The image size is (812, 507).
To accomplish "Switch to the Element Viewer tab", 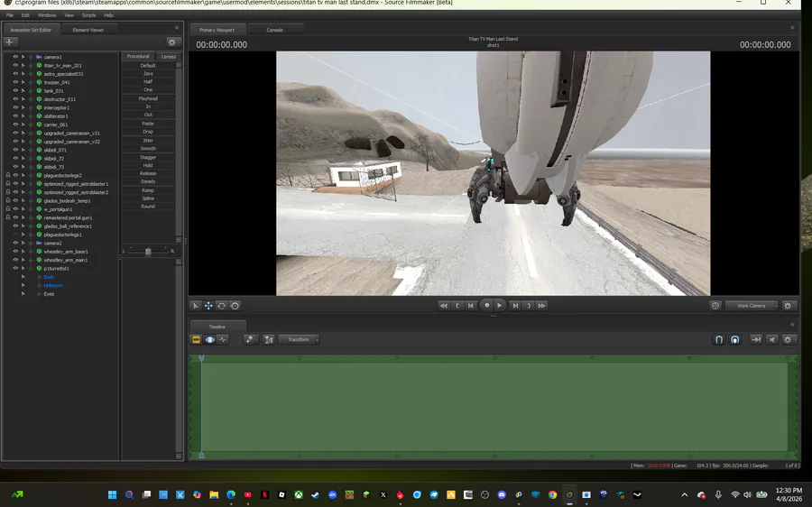I will click(88, 30).
